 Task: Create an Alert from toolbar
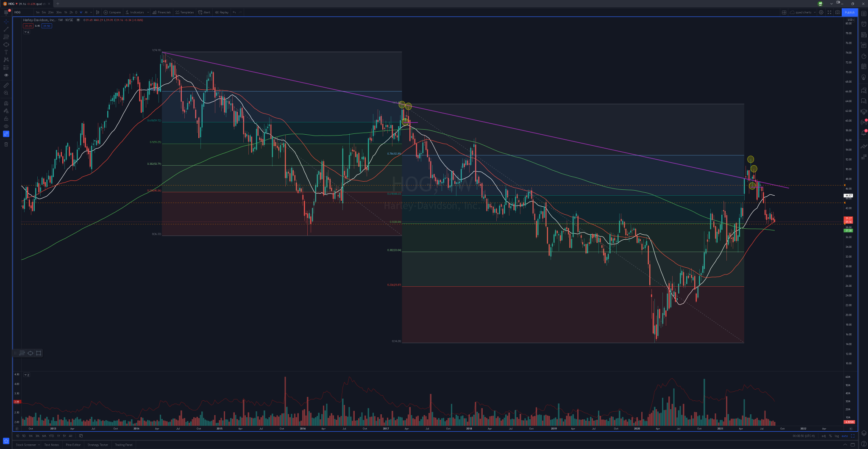click(204, 12)
